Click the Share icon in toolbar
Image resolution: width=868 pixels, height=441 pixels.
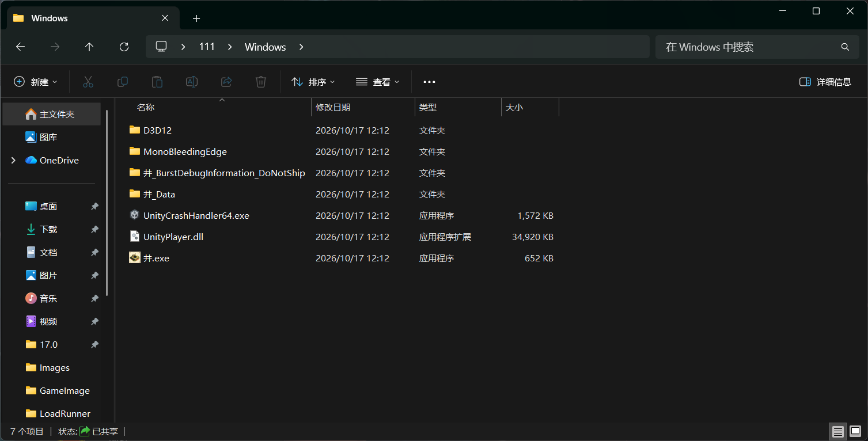coord(226,82)
